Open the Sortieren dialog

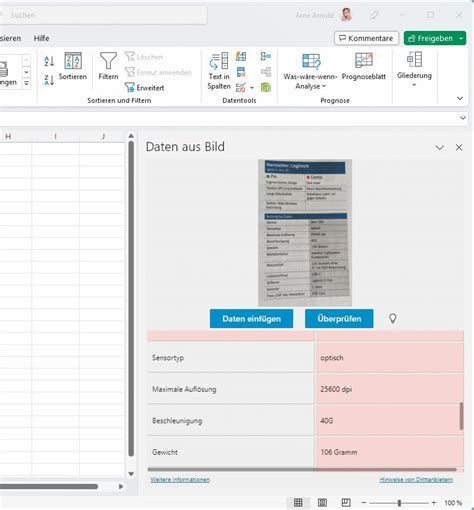pyautogui.click(x=73, y=66)
